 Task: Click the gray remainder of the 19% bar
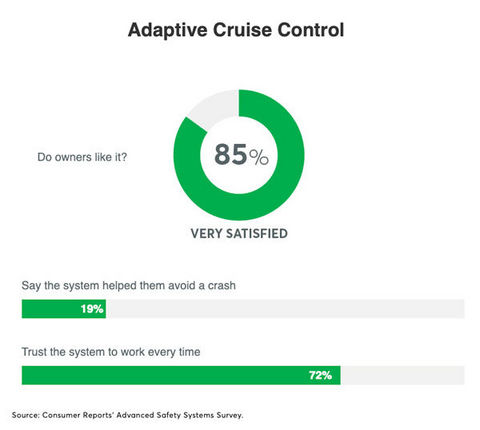(285, 309)
